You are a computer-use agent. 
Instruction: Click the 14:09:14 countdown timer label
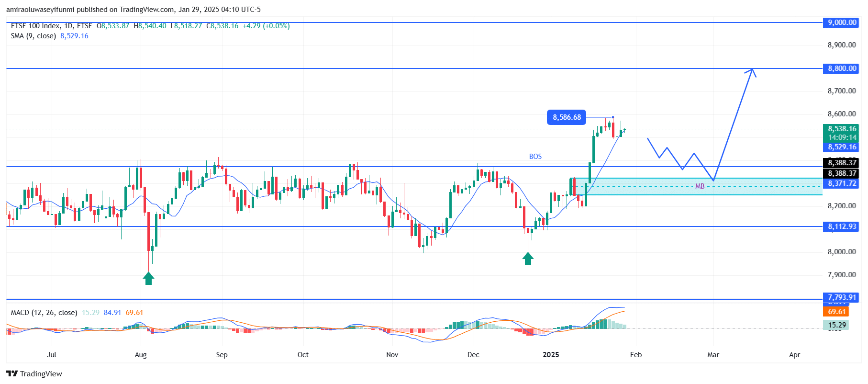coord(842,137)
